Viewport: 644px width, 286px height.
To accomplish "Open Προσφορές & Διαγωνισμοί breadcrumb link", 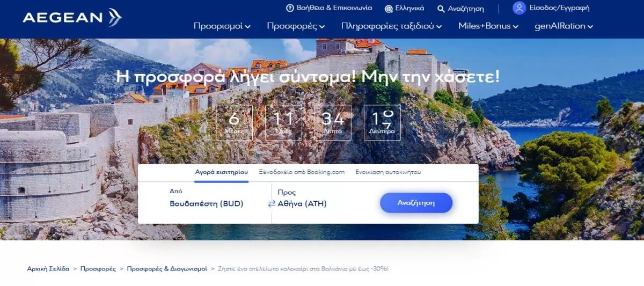I will 167,269.
